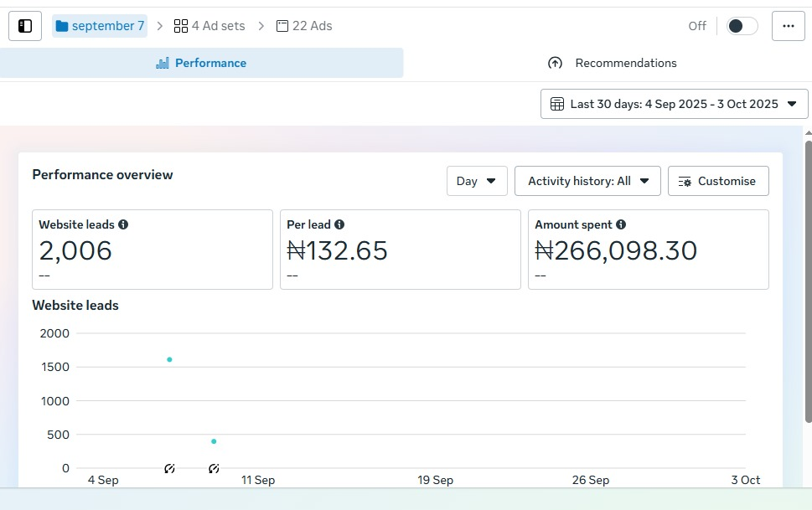Click the Customise settings list icon
Viewport: 812px width, 510px height.
click(x=685, y=182)
